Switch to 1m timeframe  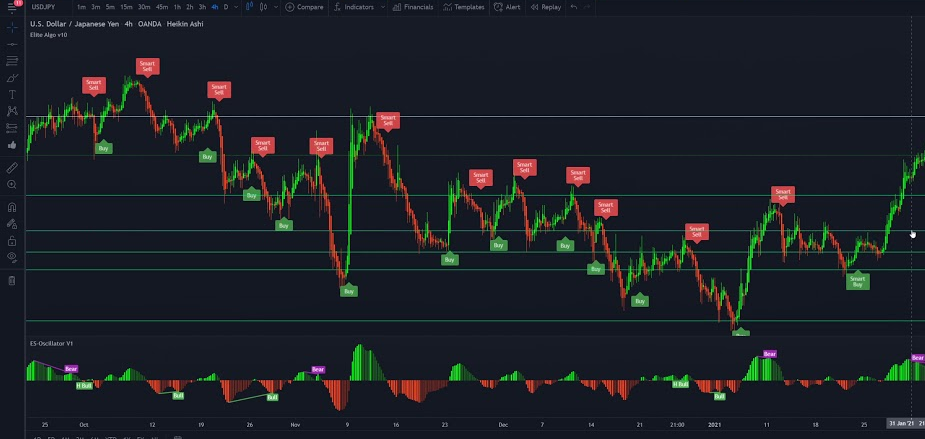click(81, 7)
